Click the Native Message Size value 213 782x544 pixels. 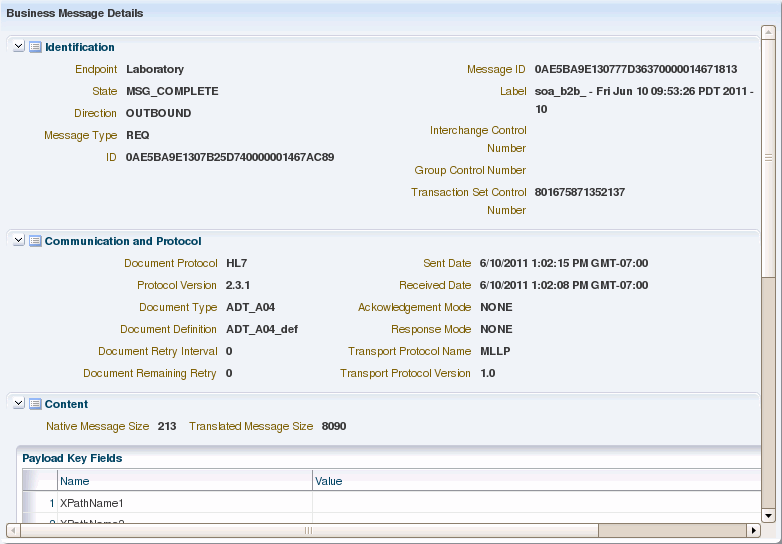(167, 426)
